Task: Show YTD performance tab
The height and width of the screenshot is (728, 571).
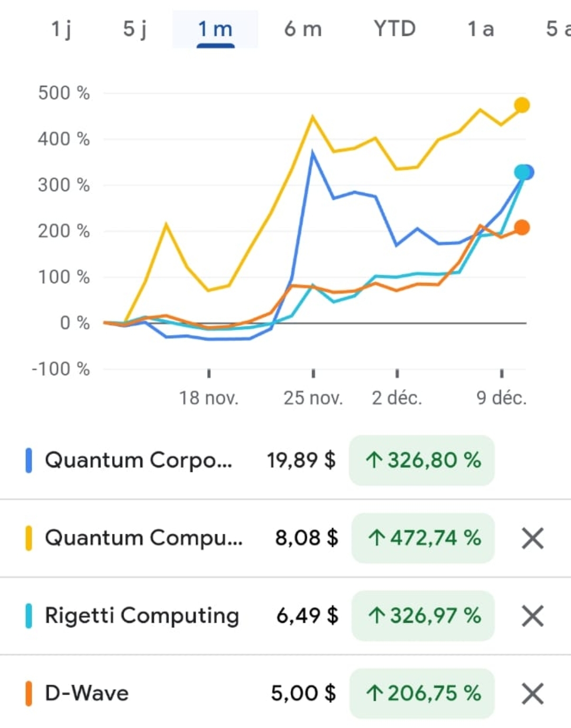Action: (x=394, y=29)
